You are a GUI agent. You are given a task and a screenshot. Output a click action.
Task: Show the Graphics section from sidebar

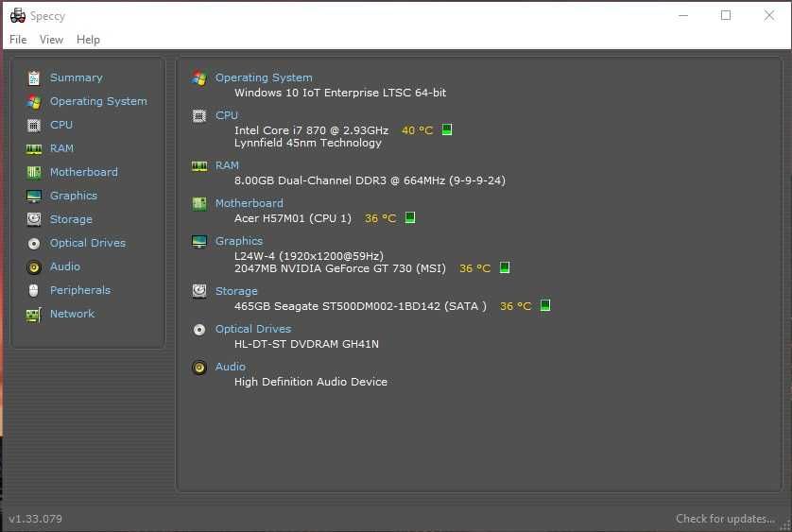pos(74,196)
